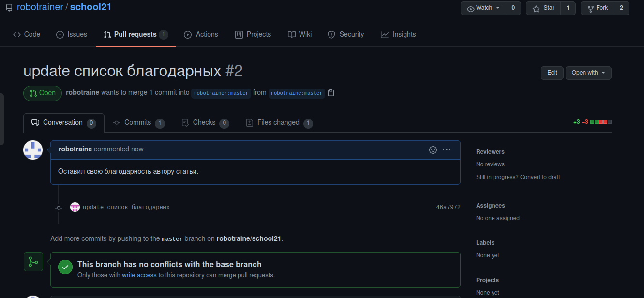Click the comment text 'Оставил свою благодарность автору статьи.'
Screen dimensions: 644x298
(128, 171)
